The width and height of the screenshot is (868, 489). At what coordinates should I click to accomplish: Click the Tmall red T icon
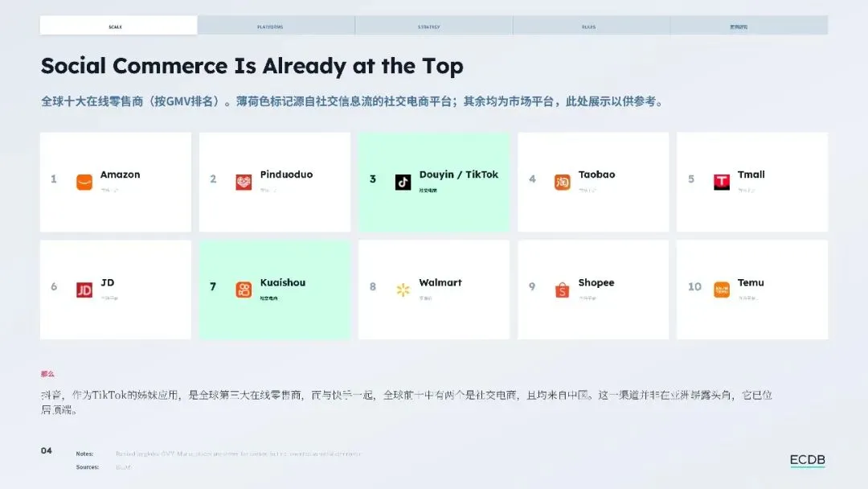coord(721,182)
